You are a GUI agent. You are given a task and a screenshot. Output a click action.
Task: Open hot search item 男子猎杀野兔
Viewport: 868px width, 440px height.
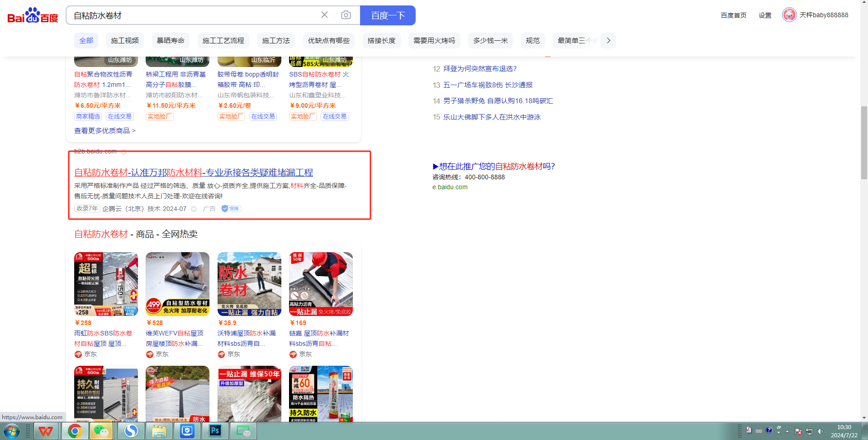pos(498,101)
